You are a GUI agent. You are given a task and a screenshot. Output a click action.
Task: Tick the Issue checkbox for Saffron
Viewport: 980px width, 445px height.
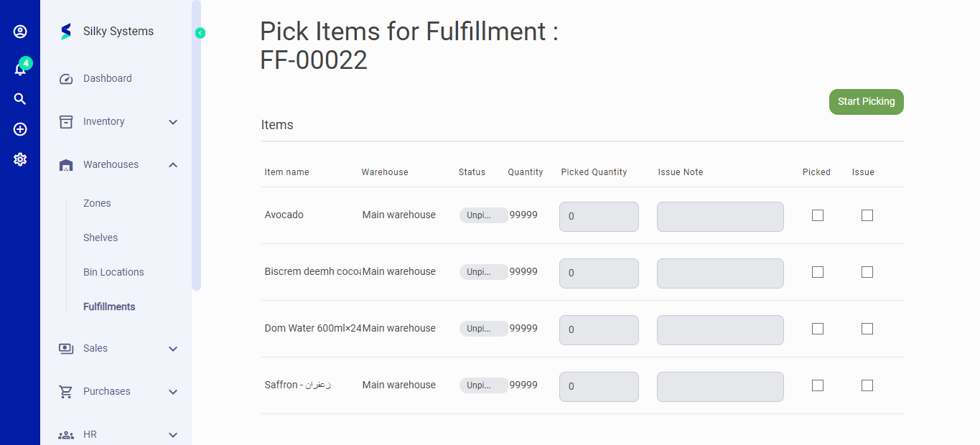(867, 385)
